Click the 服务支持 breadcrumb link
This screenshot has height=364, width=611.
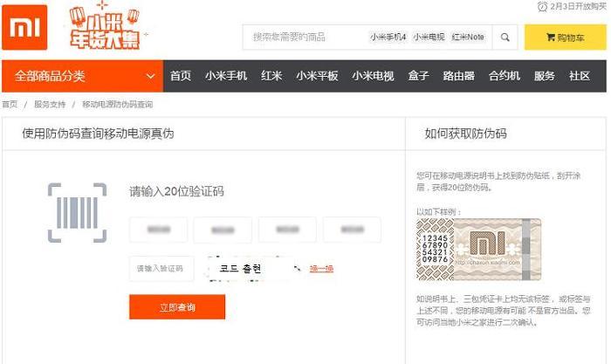click(x=50, y=105)
